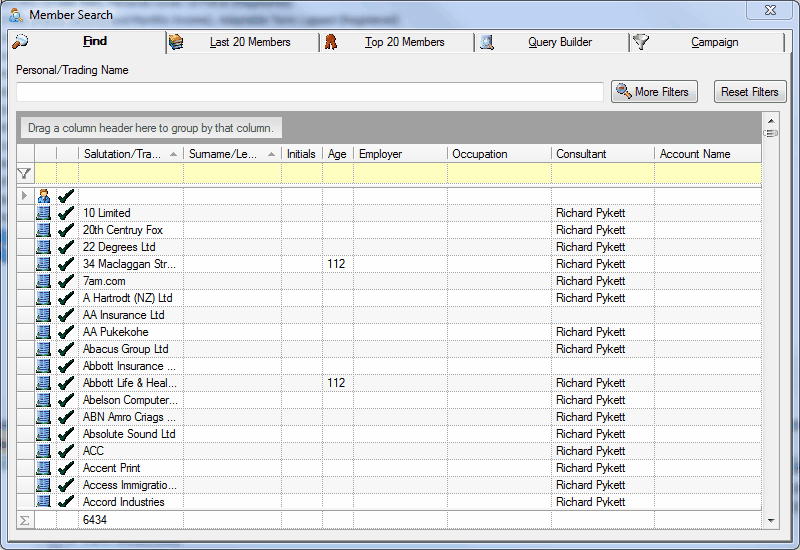Sort by the Consultant column header
This screenshot has width=800, height=550.
click(x=603, y=154)
